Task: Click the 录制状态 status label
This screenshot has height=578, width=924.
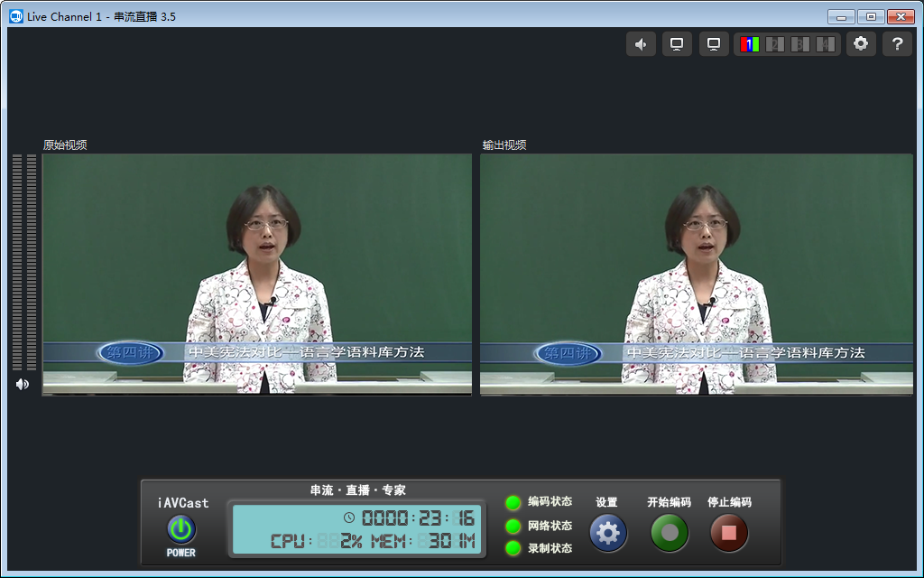Action: [550, 548]
